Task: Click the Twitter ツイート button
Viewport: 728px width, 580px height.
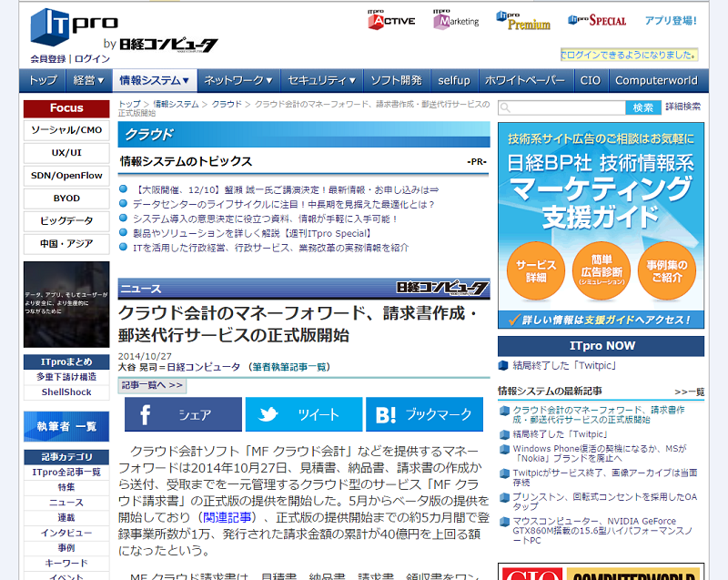Action: (x=304, y=414)
